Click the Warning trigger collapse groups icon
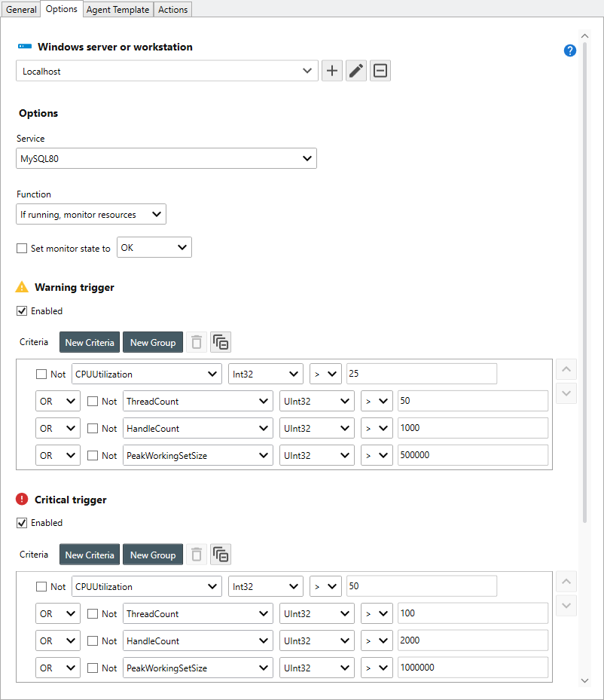The height and width of the screenshot is (700, 604). tap(221, 343)
